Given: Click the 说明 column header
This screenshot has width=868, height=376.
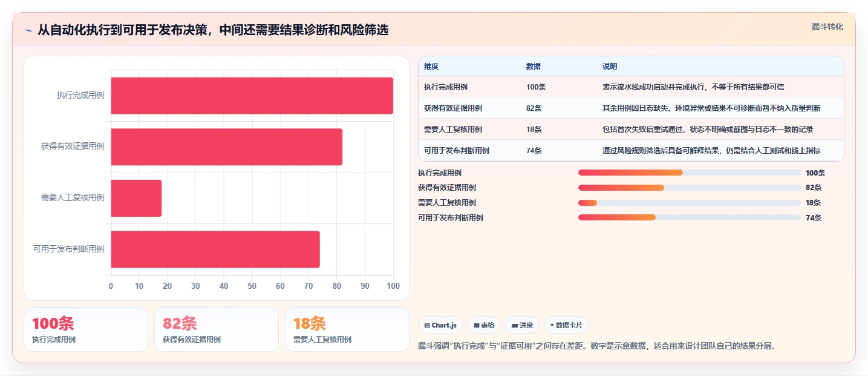Looking at the screenshot, I should (610, 66).
